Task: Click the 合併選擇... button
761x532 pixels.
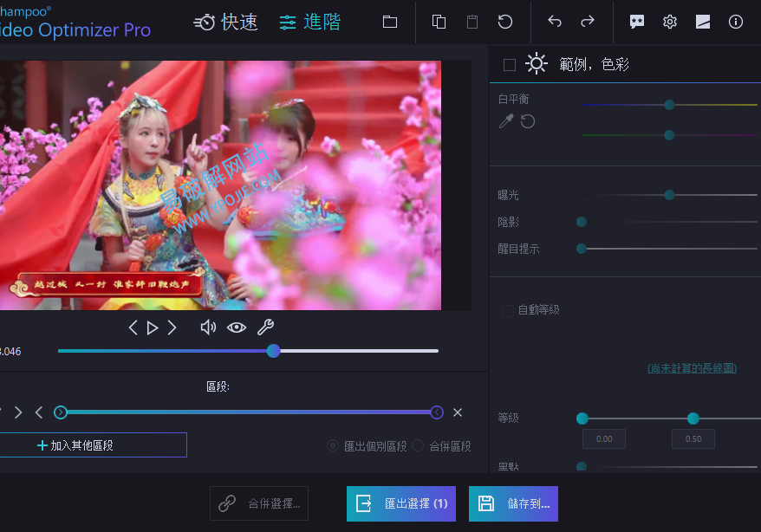Action: [x=259, y=504]
